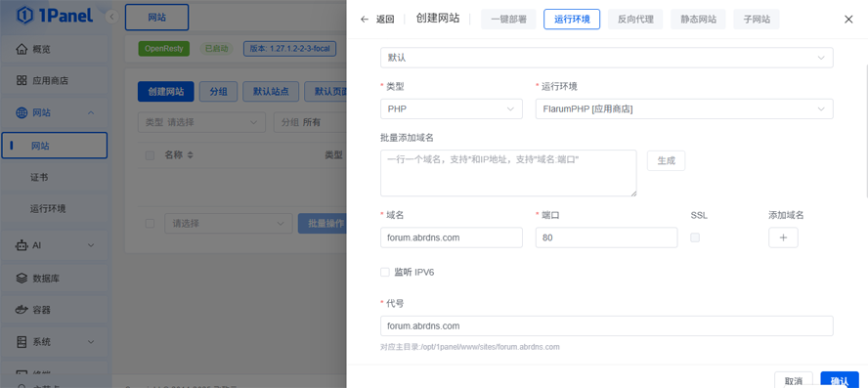868x388 pixels.
Task: Collapse sidebar with the arrow toggle
Action: point(111,17)
